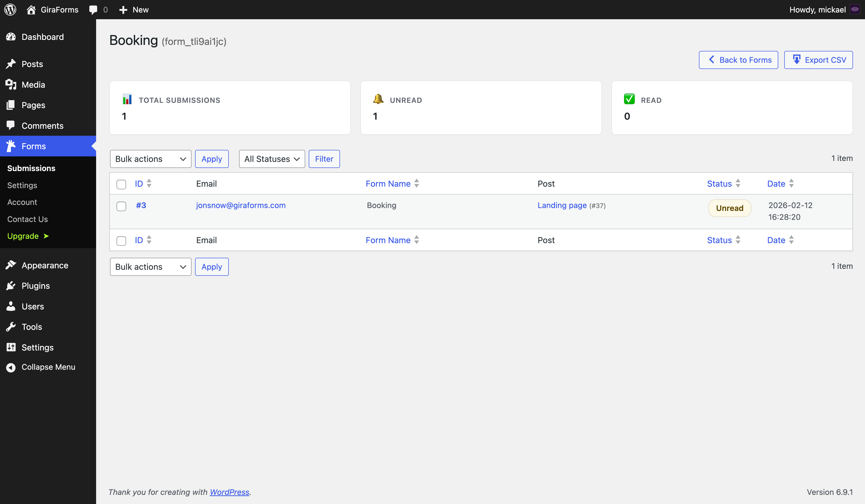Image resolution: width=865 pixels, height=504 pixels.
Task: Open the Plugins icon in the sidebar
Action: (11, 285)
